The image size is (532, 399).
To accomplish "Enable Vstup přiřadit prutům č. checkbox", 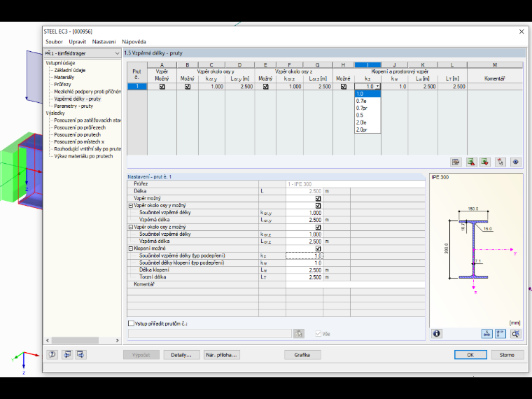I will point(131,323).
